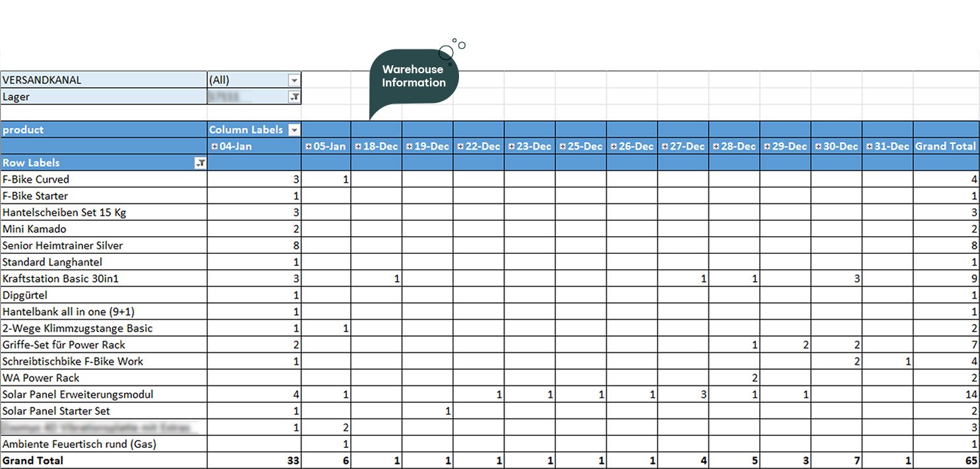
Task: Expand the 04-Jan date group
Action: 214,146
